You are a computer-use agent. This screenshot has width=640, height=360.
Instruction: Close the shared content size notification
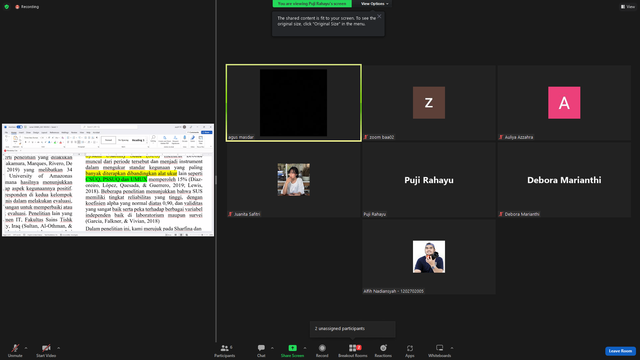[379, 16]
